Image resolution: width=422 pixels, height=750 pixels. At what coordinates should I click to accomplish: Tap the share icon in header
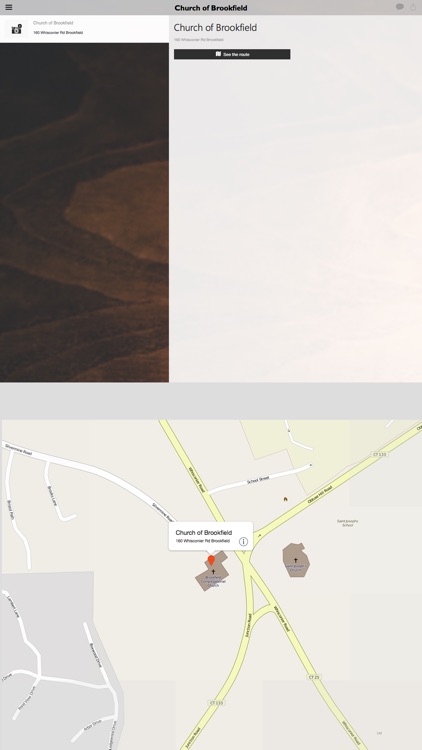pyautogui.click(x=414, y=7)
